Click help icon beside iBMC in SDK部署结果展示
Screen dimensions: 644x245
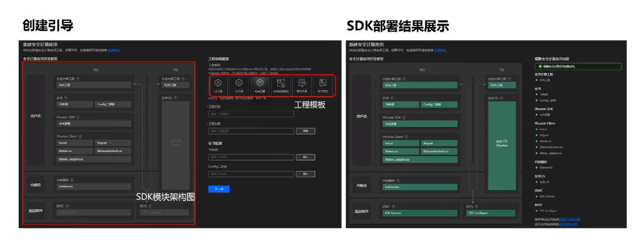click(394, 206)
